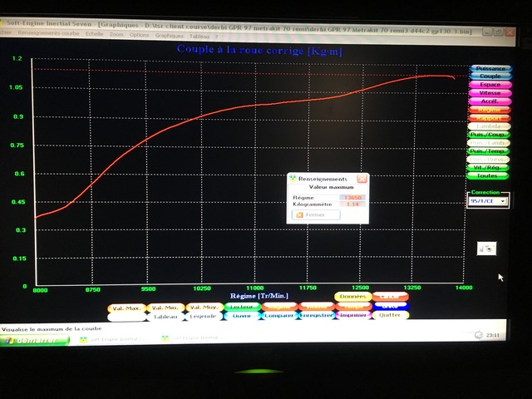
Task: Open the Zoom menu
Action: pyautogui.click(x=116, y=35)
